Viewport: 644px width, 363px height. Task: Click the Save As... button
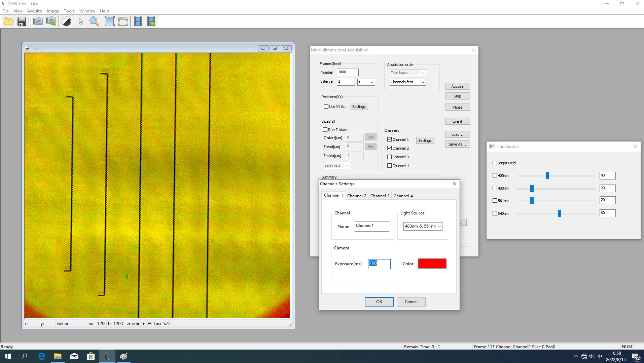[457, 144]
